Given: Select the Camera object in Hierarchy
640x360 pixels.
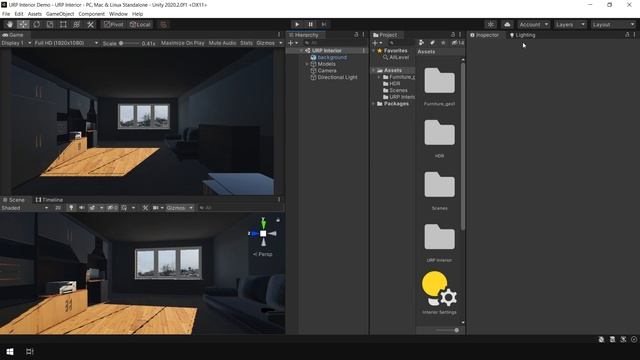Looking at the screenshot, I should coord(327,71).
